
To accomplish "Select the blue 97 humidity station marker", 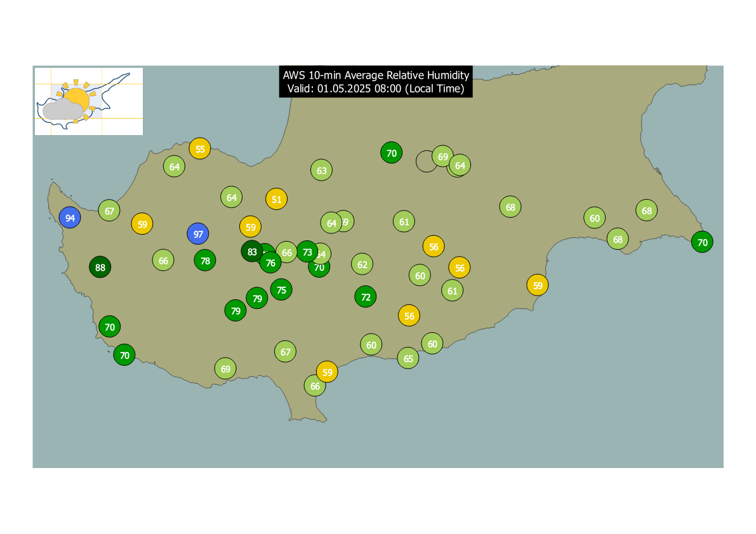I will pyautogui.click(x=197, y=234).
